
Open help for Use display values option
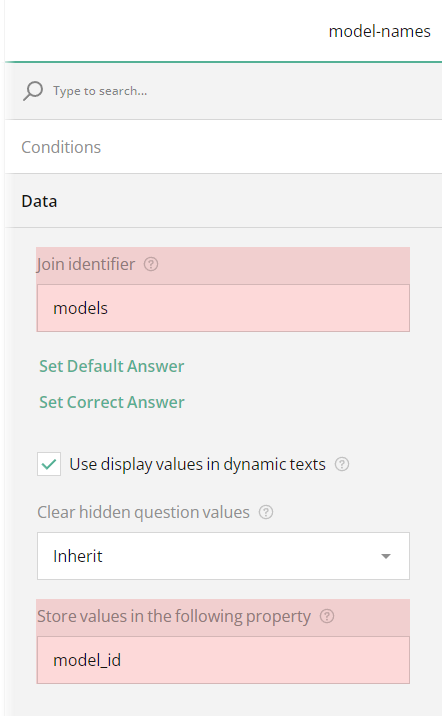(342, 464)
